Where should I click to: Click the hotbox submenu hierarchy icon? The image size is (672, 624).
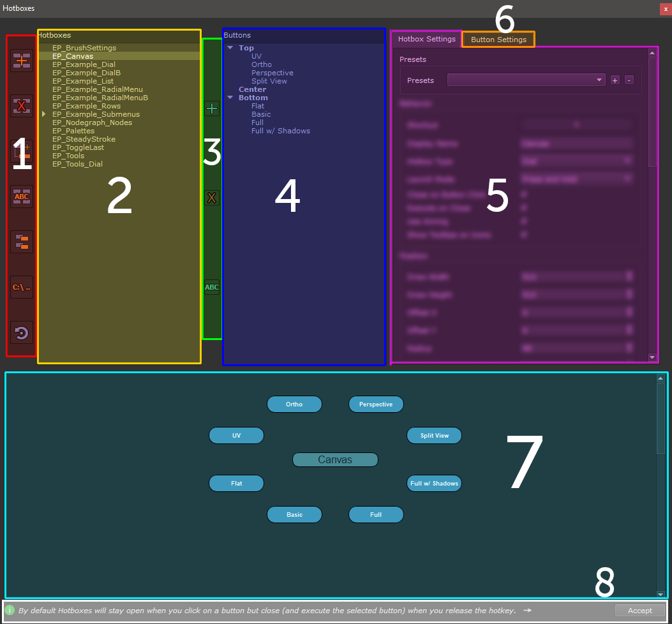22,242
